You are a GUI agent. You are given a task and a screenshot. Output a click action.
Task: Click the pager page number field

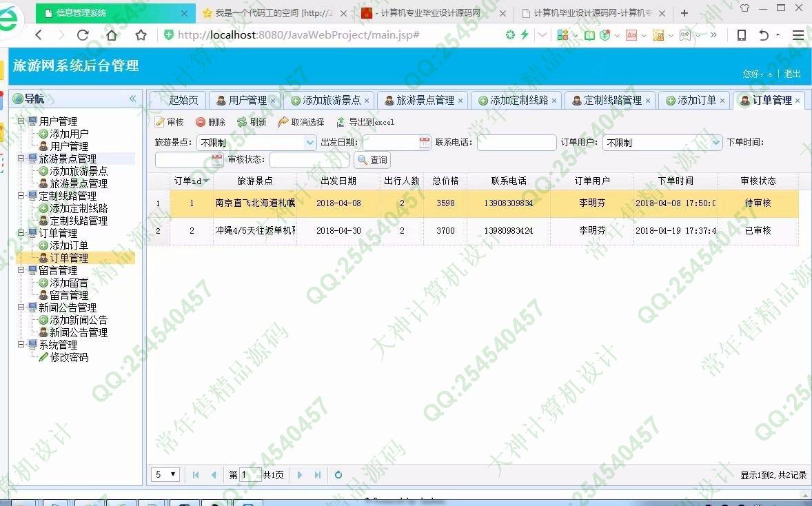pos(250,475)
